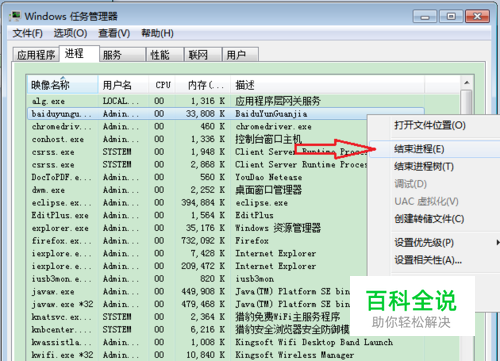This screenshot has height=361, width=500.
Task: Open the 用户 tab
Action: pyautogui.click(x=240, y=55)
